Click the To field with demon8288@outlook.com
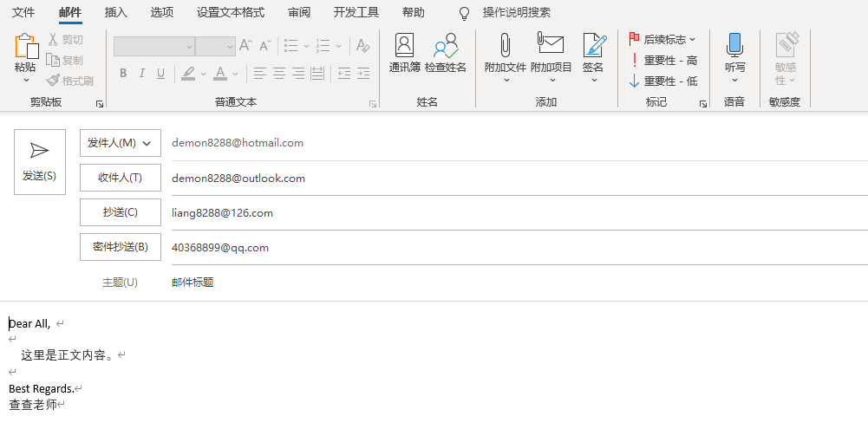The width and height of the screenshot is (868, 442). point(519,179)
